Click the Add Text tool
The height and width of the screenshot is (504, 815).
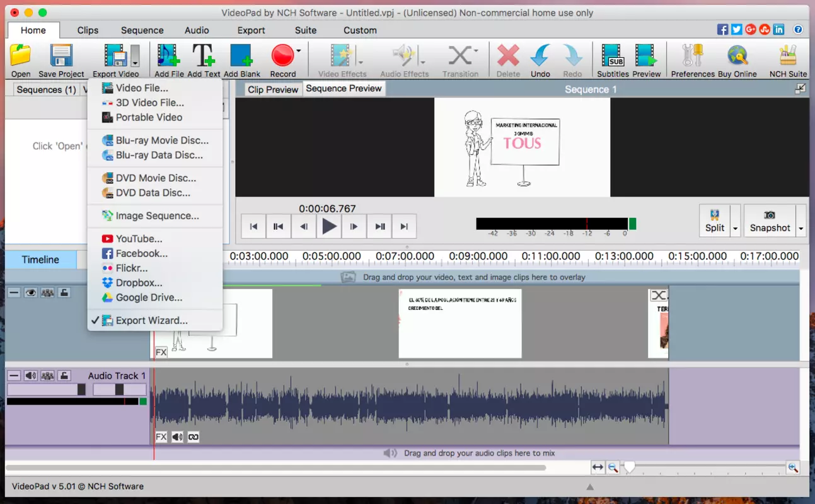204,56
